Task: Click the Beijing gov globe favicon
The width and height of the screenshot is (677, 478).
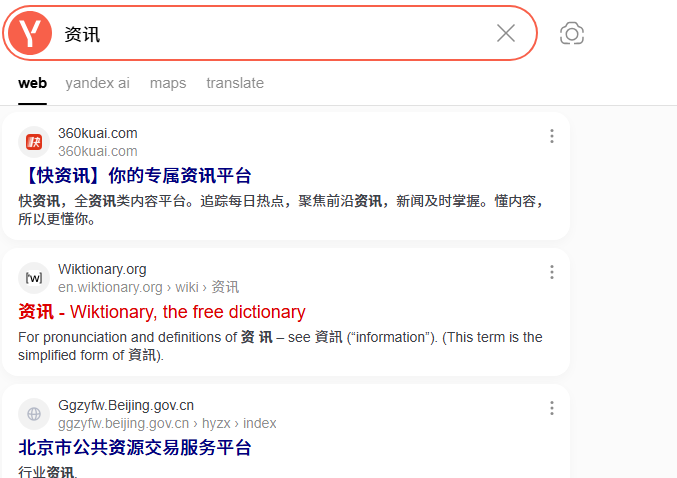Action: pos(34,414)
